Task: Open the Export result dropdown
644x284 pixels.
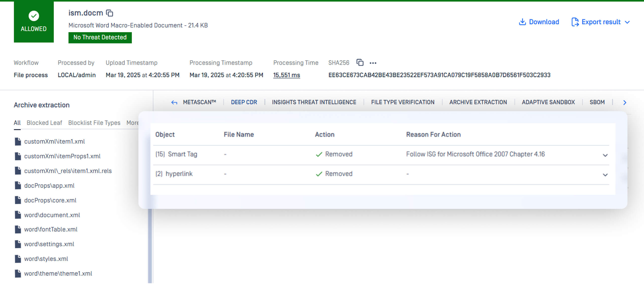Action: pos(601,22)
